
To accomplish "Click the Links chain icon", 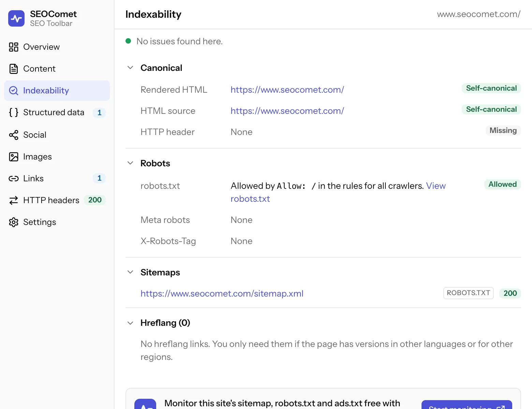I will [14, 179].
